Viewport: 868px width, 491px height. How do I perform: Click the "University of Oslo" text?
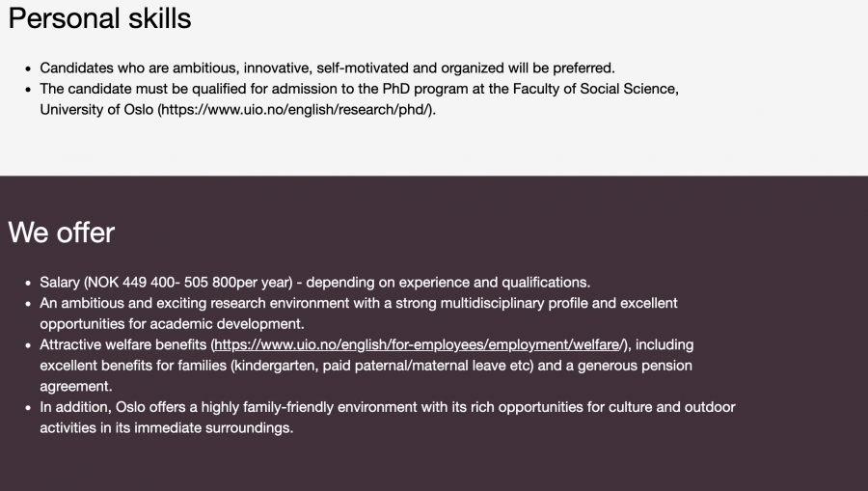(x=96, y=109)
